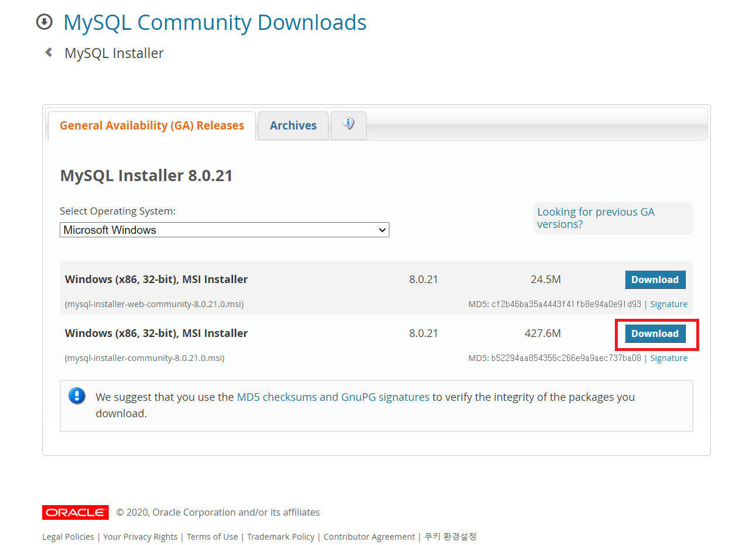Open Your Privacy Rights footer link
The width and height of the screenshot is (756, 545).
point(141,537)
